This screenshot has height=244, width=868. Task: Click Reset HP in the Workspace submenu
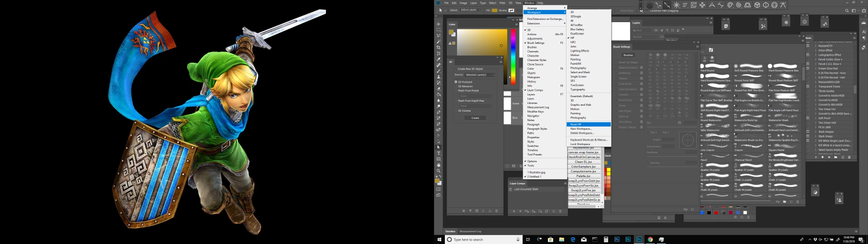589,124
